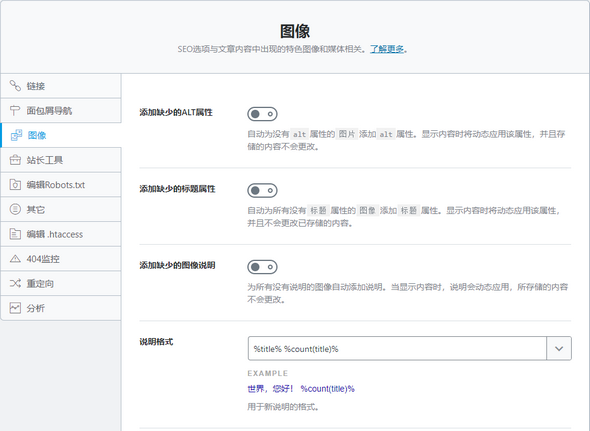Click the warning triangle icon for 404监控
Screen dimensions: 590x431
coord(15,259)
